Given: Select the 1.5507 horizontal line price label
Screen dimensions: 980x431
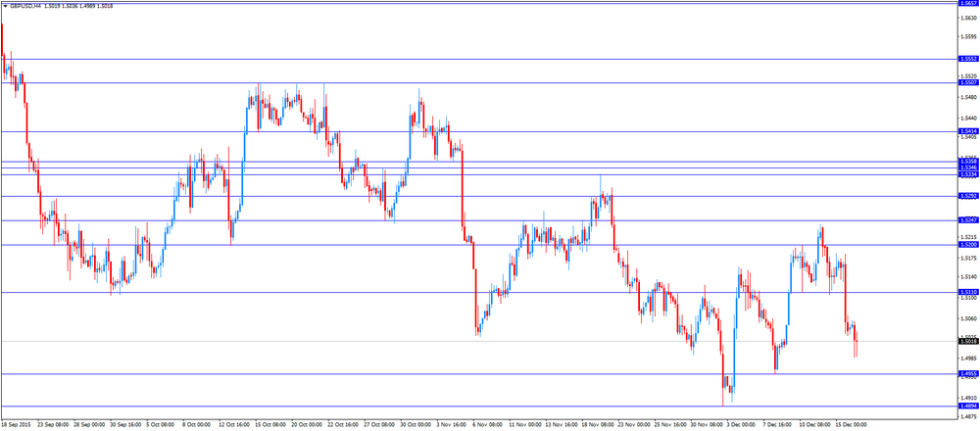Looking at the screenshot, I should (x=968, y=82).
